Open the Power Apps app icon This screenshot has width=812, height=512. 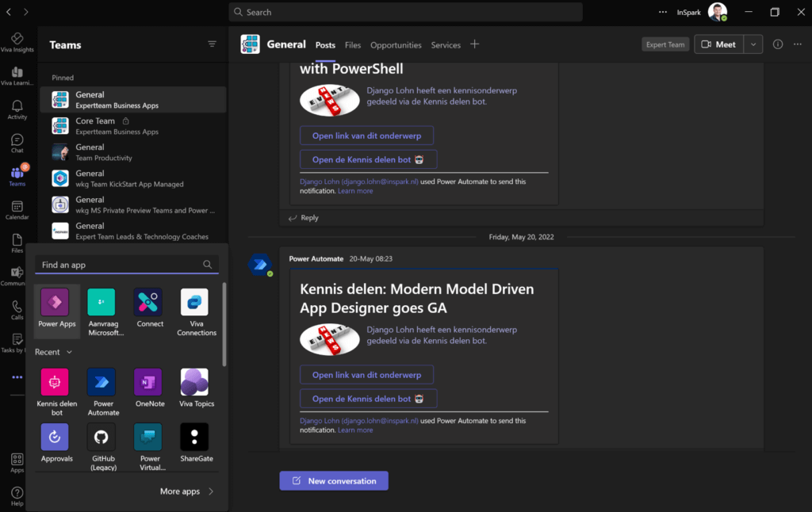coord(55,302)
